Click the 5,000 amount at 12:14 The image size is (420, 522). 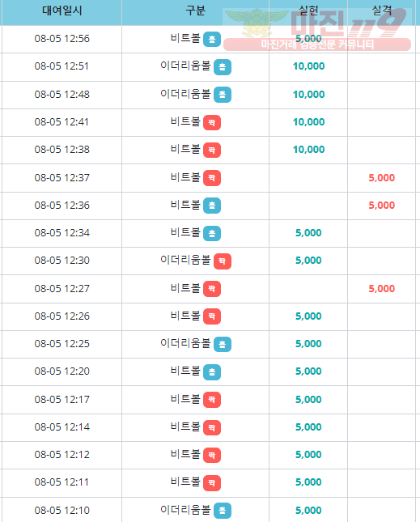pyautogui.click(x=308, y=427)
